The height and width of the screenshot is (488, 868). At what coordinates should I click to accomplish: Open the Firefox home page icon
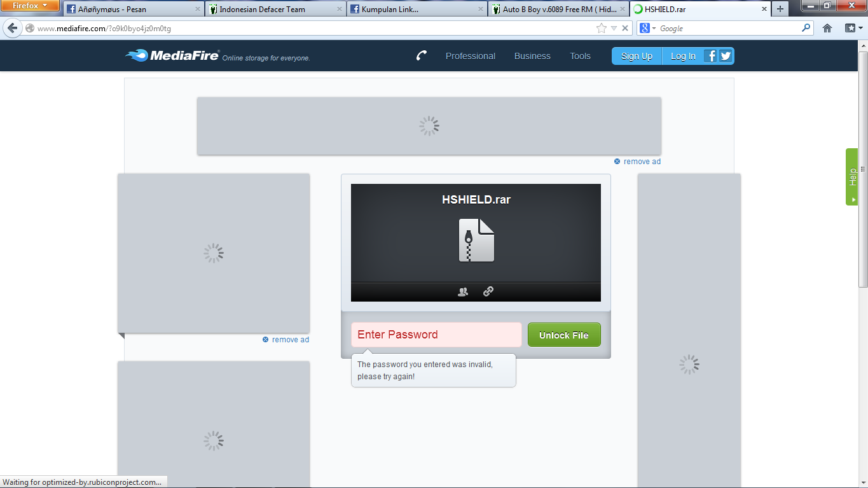[827, 28]
